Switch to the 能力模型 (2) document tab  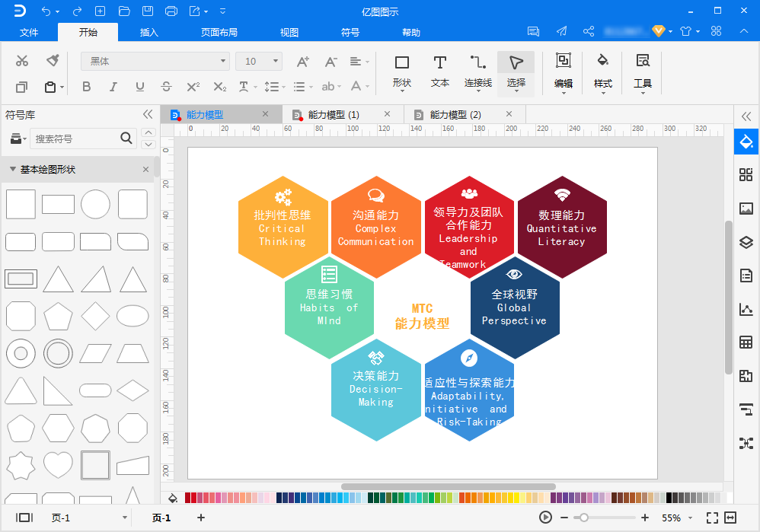click(x=455, y=115)
